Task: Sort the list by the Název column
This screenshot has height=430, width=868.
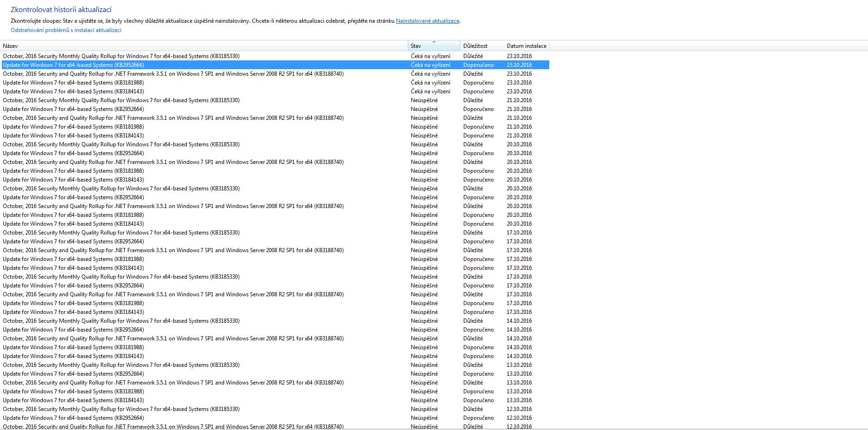Action: coord(204,46)
